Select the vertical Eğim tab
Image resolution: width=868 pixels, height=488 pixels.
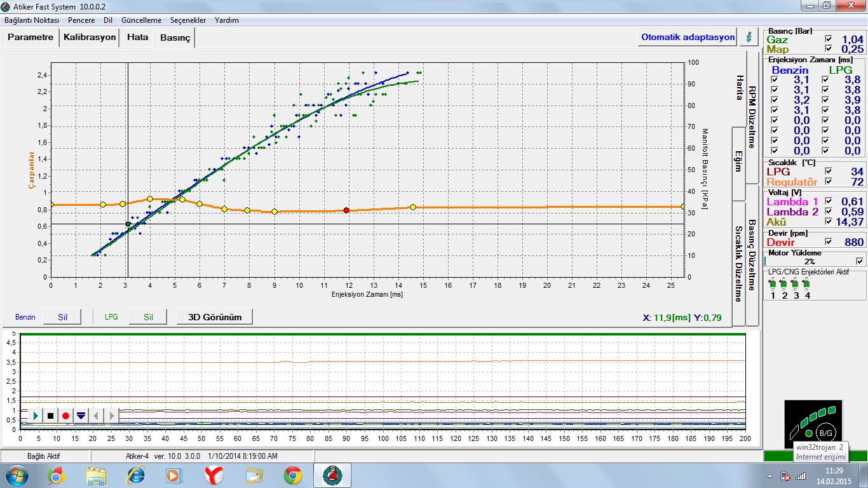click(739, 163)
